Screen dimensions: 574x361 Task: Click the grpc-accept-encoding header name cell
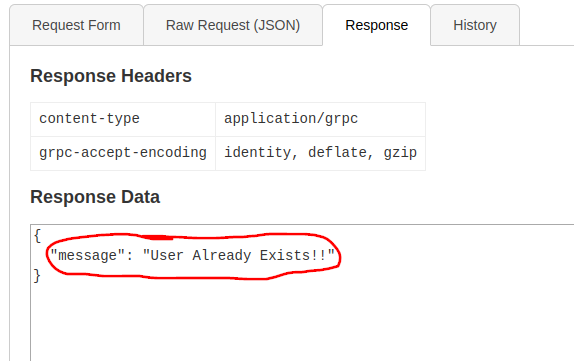pos(123,153)
